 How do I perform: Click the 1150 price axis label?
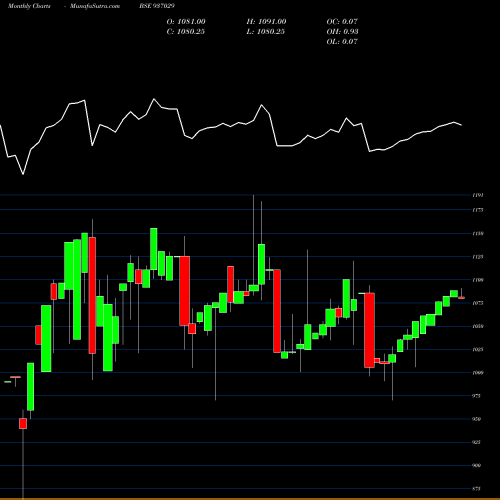[478, 234]
